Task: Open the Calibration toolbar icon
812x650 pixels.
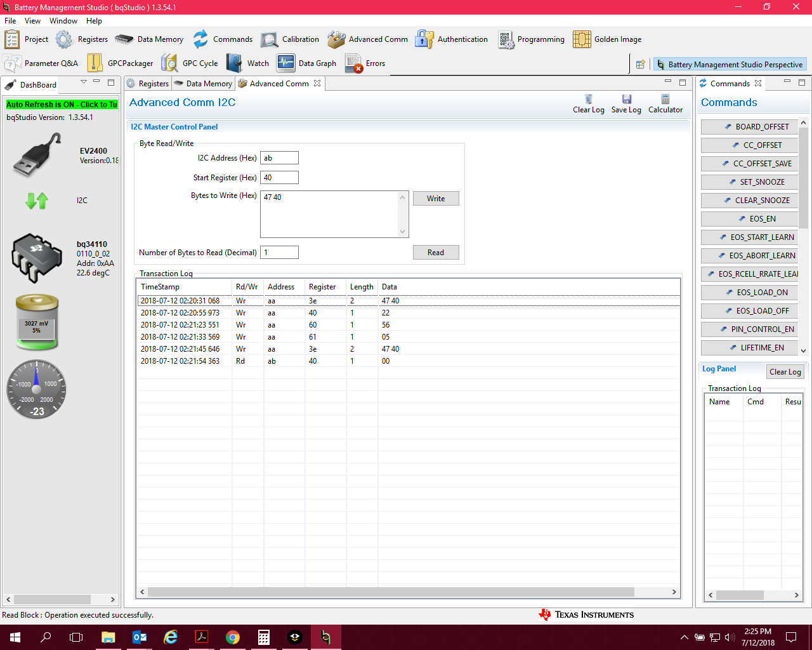Action: pyautogui.click(x=269, y=39)
